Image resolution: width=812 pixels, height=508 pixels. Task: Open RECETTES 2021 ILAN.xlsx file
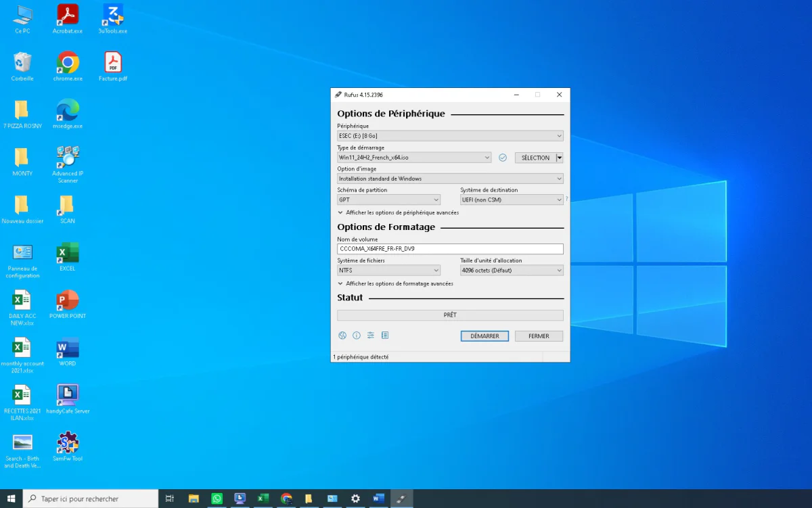tap(22, 402)
